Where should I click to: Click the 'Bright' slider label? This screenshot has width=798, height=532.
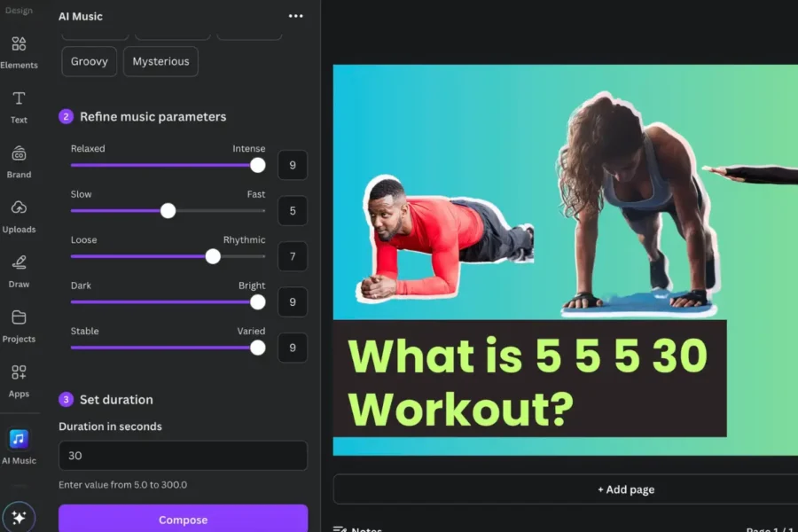coord(252,286)
